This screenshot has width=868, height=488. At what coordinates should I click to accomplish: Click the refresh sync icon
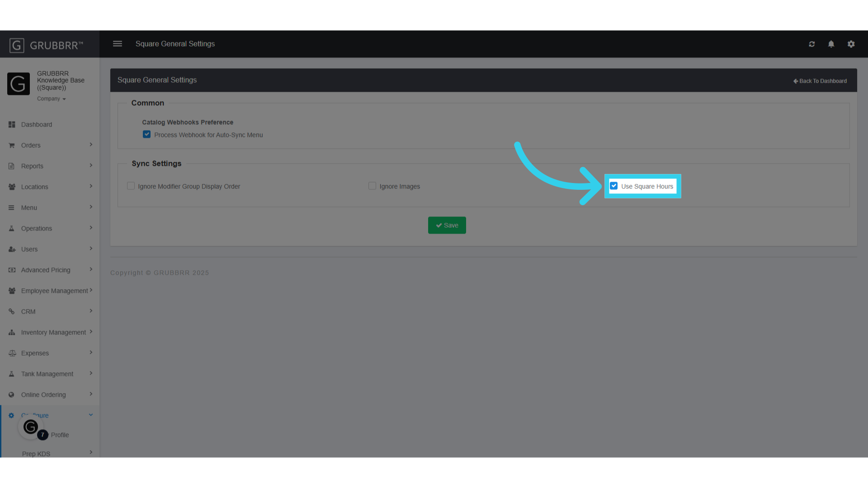[812, 44]
